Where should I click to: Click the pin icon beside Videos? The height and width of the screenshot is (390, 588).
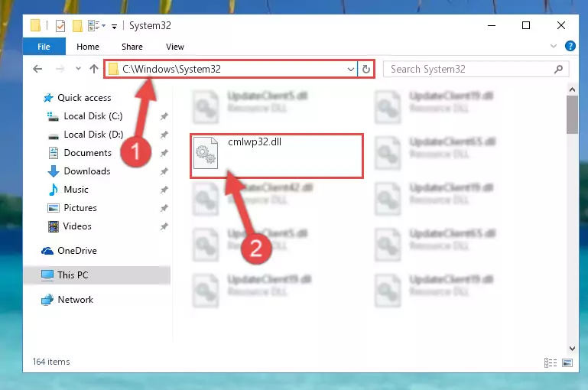click(164, 226)
